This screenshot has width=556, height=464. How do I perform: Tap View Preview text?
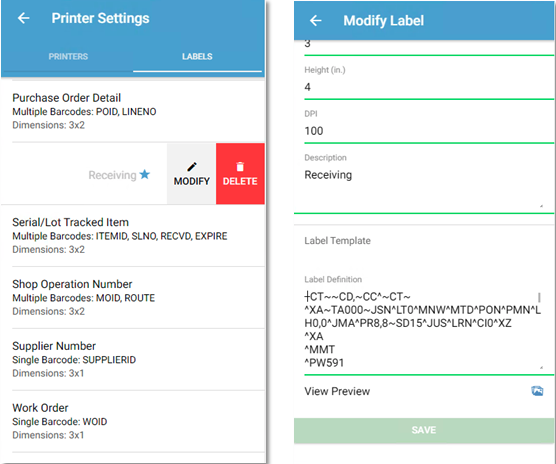tap(337, 391)
